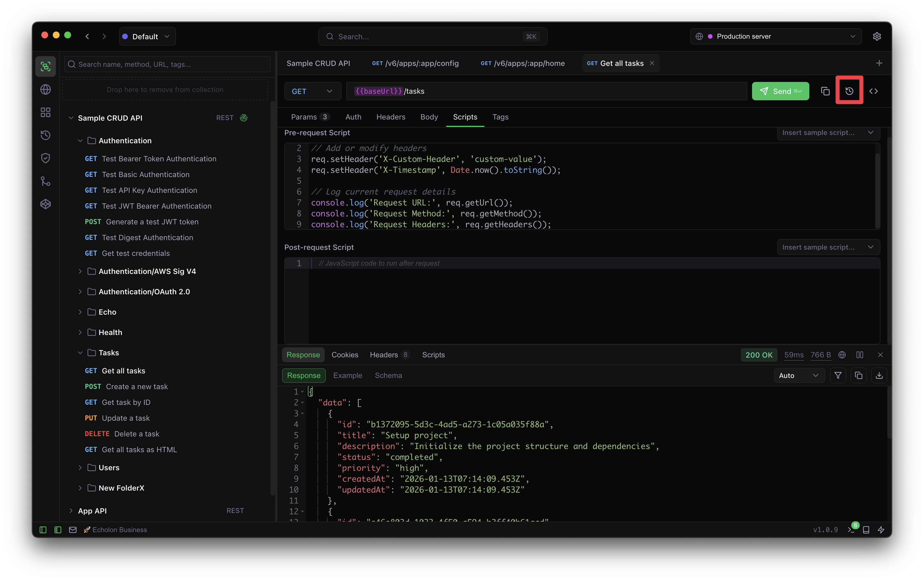Click the top Search bar

click(432, 36)
